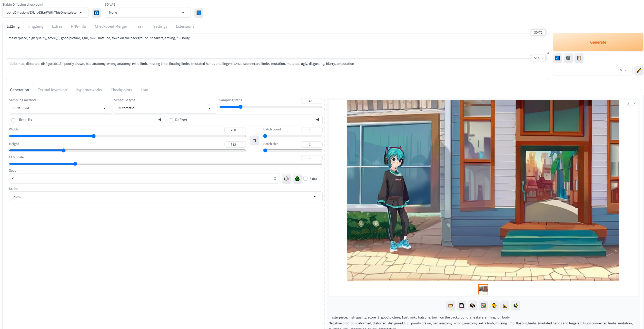Viewport: 644px width, 329px height.
Task: Save a zip archive of images
Action: click(x=472, y=305)
